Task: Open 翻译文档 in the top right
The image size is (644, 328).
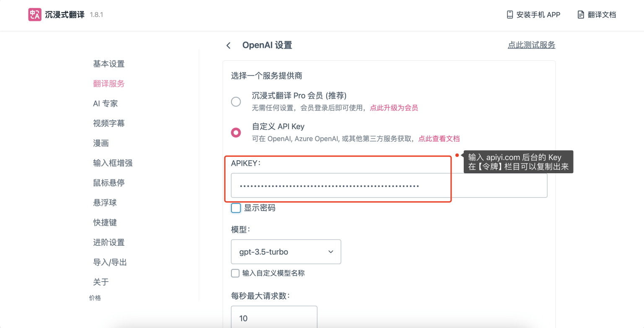Action: [x=596, y=14]
